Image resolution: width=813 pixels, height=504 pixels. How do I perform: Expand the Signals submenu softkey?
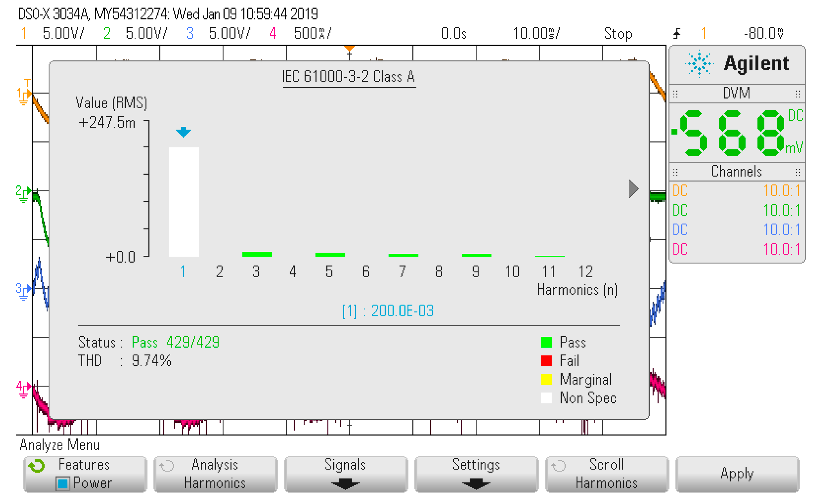tap(345, 474)
